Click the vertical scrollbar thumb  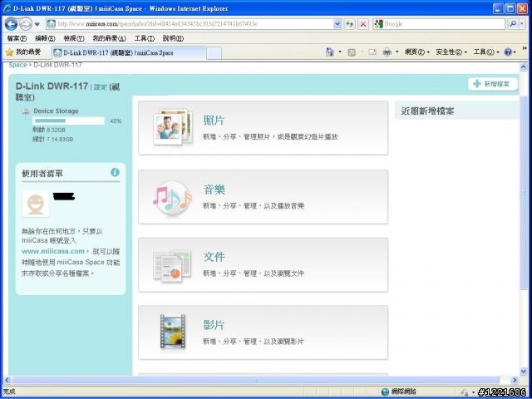[x=523, y=192]
